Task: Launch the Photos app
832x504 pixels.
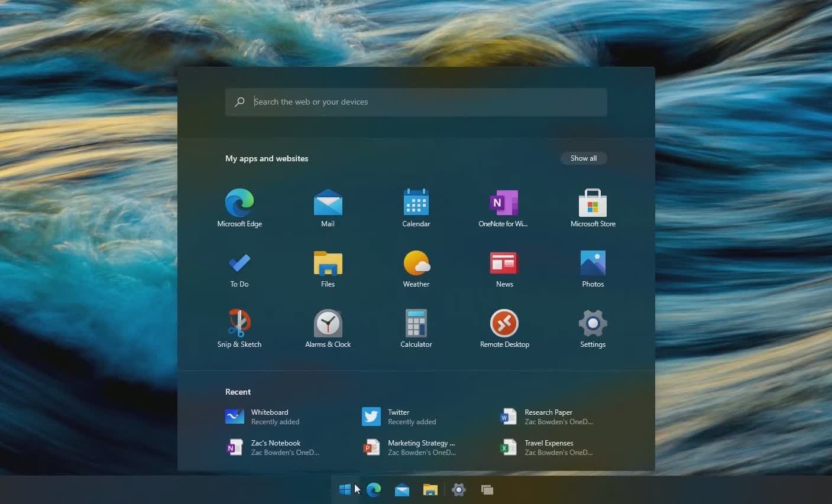Action: 593,269
